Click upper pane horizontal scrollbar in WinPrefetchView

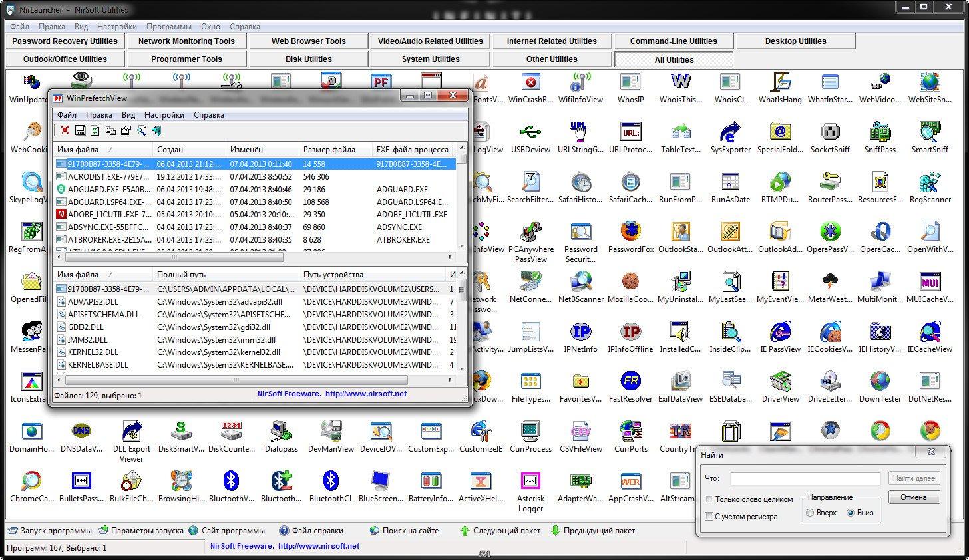tap(174, 257)
